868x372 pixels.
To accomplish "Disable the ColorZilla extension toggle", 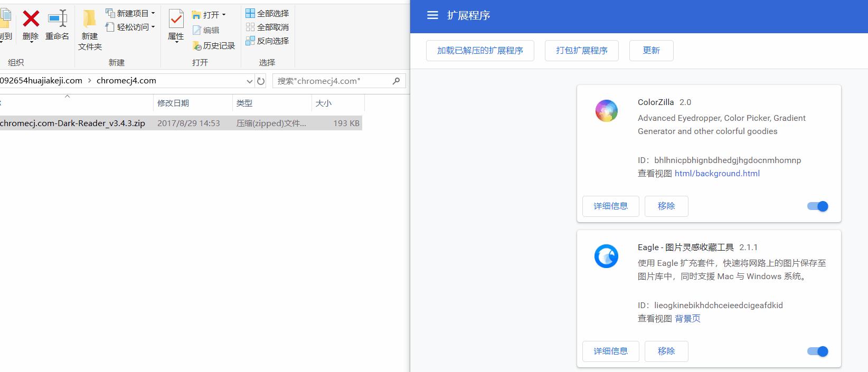I will (x=818, y=206).
